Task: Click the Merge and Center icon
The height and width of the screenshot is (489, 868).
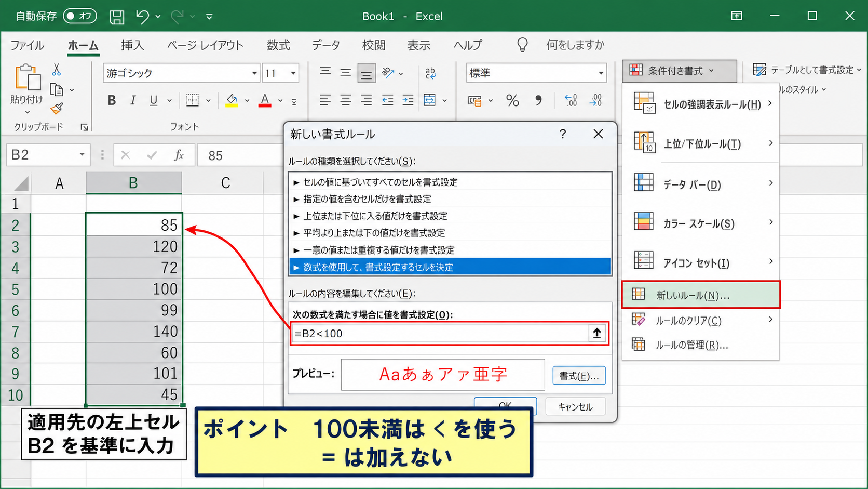Action: [x=430, y=100]
